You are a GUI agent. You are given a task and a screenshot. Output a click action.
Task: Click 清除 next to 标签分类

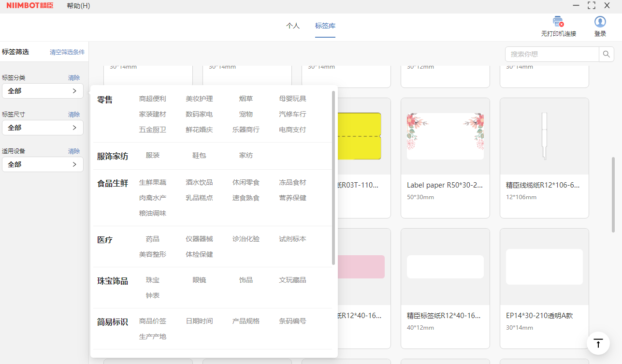tap(74, 78)
